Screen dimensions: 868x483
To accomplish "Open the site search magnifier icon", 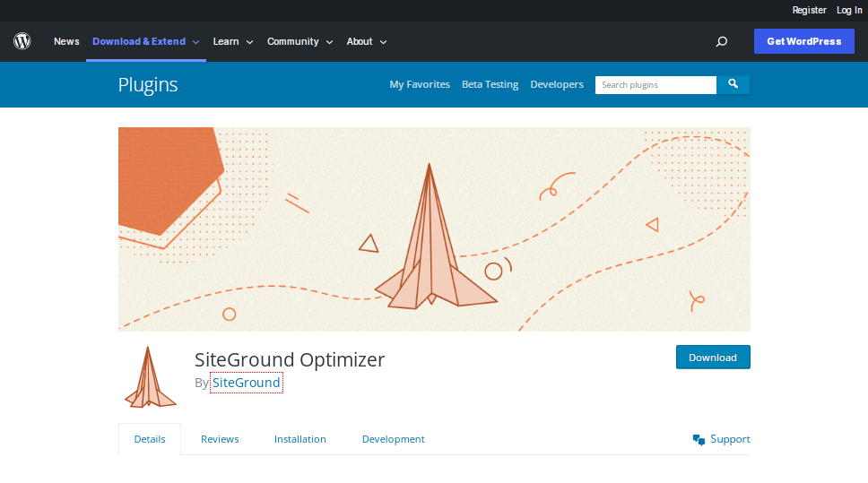I will [721, 41].
